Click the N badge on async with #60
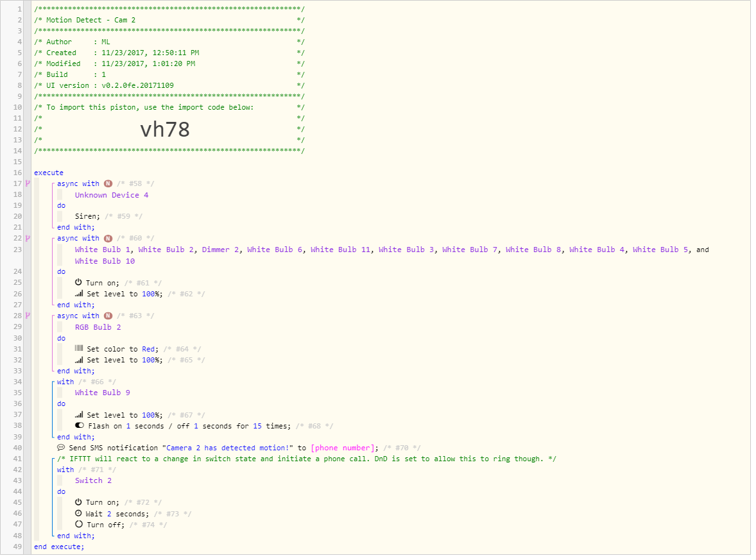Image resolution: width=756 pixels, height=560 pixels. [x=108, y=239]
